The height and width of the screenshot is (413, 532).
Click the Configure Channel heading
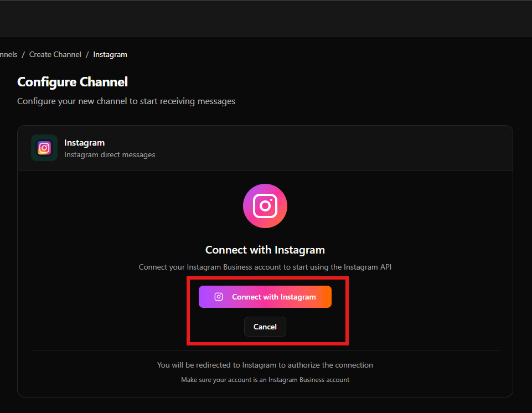(73, 82)
